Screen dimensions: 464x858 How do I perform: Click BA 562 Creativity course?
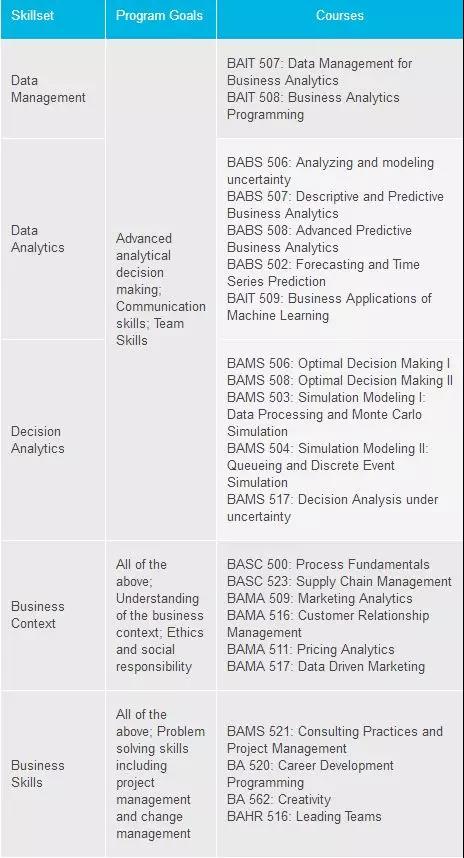tap(279, 799)
